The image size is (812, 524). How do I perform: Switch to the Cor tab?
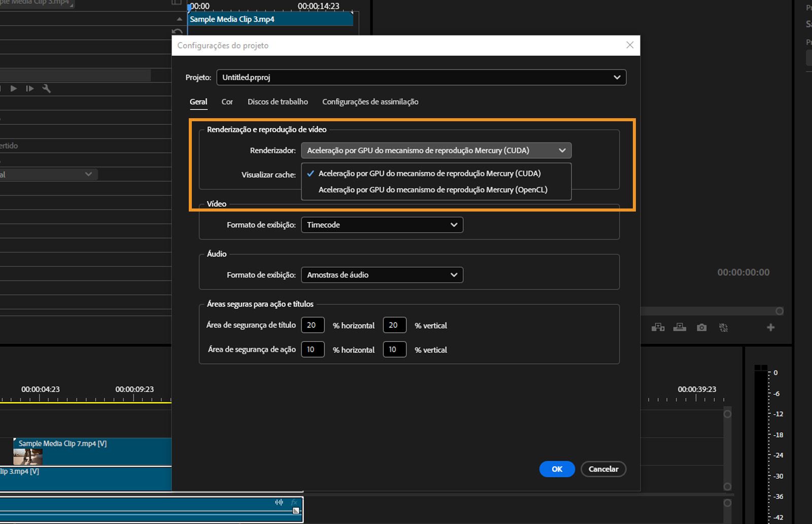(x=227, y=101)
